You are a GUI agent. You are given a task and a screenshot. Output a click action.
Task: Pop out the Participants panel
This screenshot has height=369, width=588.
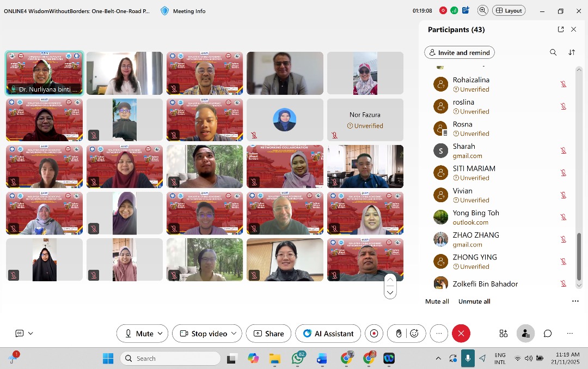pos(561,29)
